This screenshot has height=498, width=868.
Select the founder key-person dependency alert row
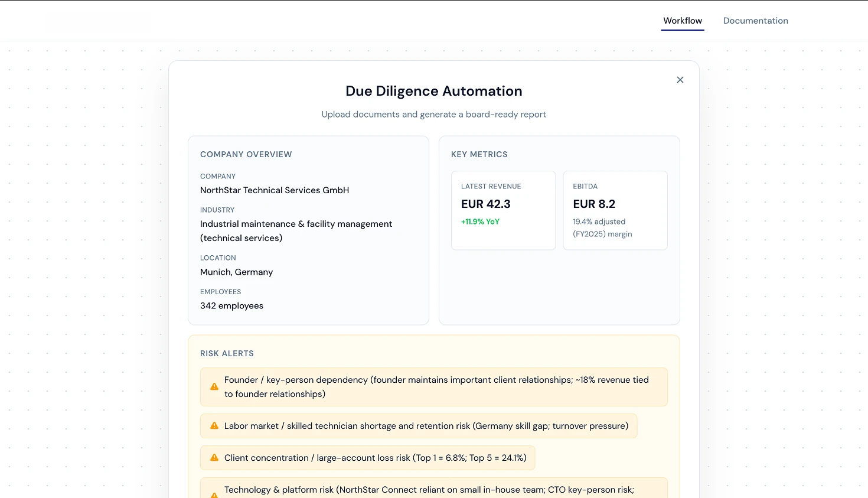(x=434, y=386)
